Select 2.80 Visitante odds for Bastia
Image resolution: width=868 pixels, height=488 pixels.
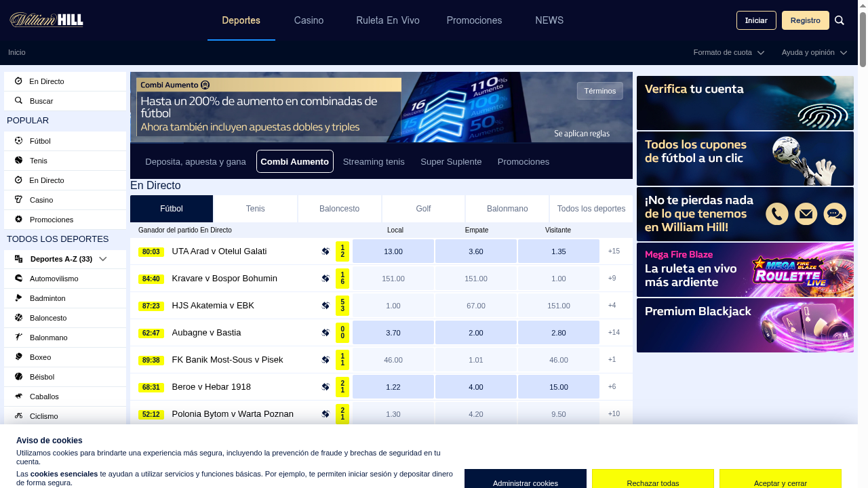[559, 333]
